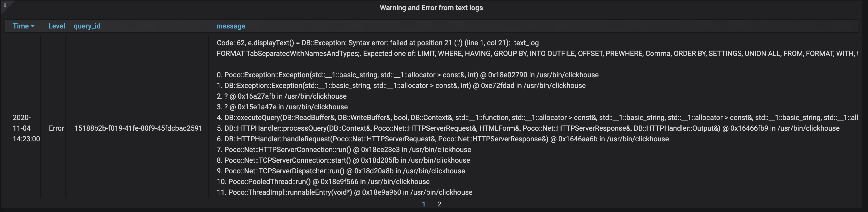The width and height of the screenshot is (868, 212).
Task: Click the TCPServerDispatcher::run stack frame
Action: click(340, 171)
